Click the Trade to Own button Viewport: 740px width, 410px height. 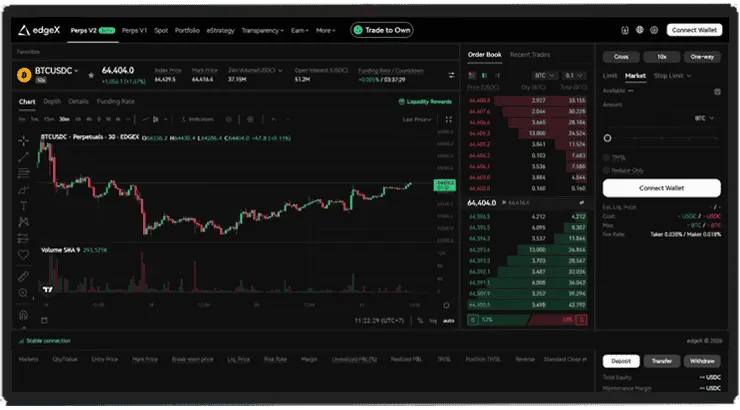382,30
